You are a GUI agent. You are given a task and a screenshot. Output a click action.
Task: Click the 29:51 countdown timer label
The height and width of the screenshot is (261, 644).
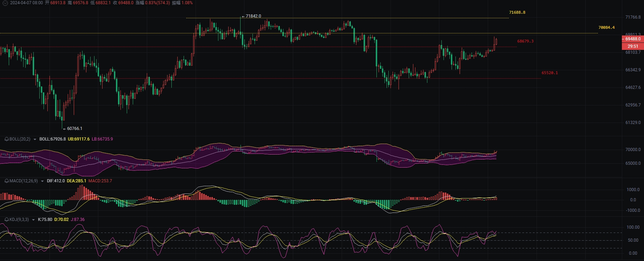click(633, 46)
